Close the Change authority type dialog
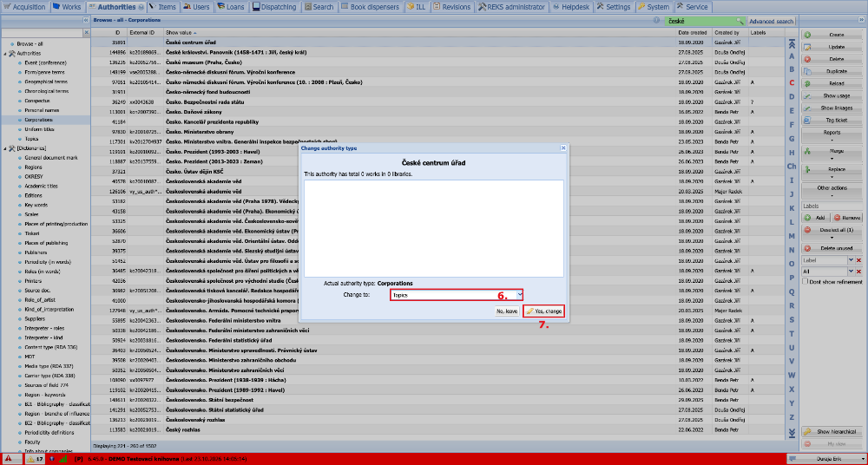868x465 pixels. 563,148
